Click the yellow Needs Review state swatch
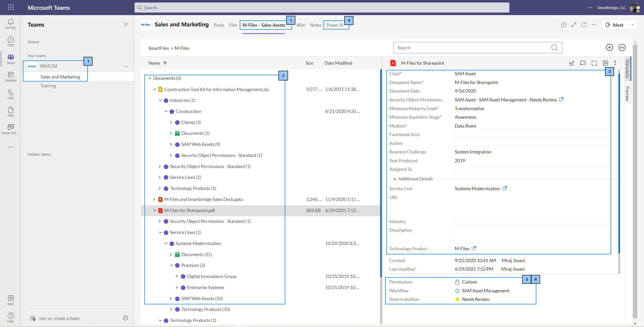644x327 pixels. [x=457, y=299]
